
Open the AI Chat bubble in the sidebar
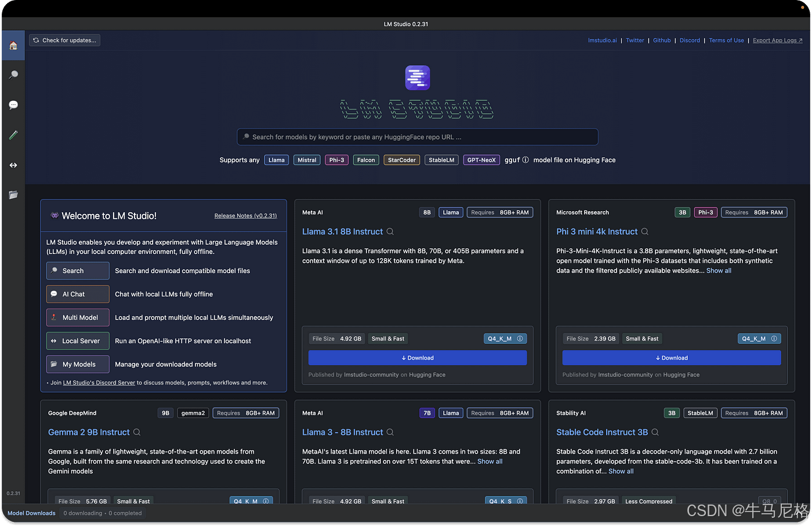tap(13, 105)
